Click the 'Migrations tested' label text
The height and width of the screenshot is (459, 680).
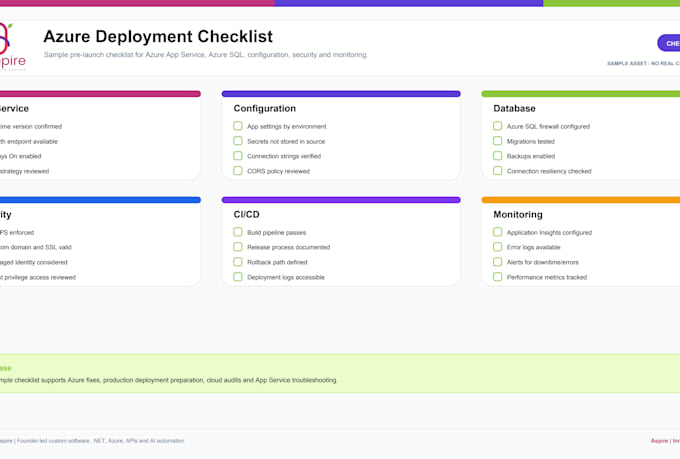(530, 141)
